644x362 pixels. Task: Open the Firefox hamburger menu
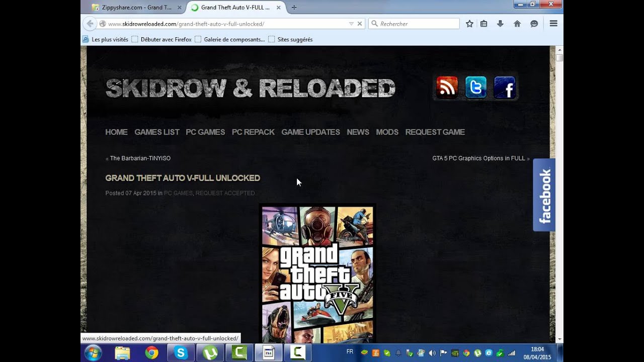click(x=553, y=24)
